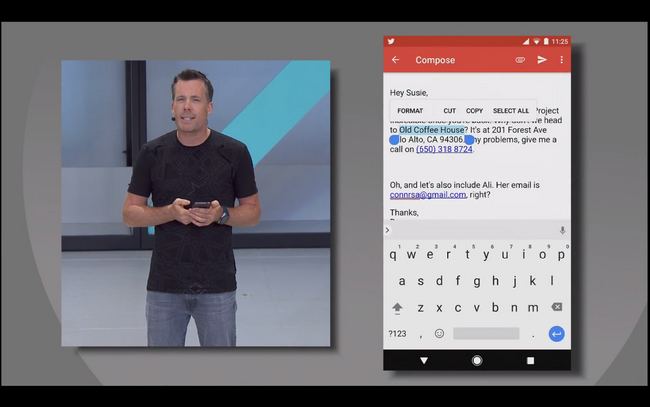Image resolution: width=650 pixels, height=407 pixels.
Task: Tap the t key
Action: (x=467, y=254)
